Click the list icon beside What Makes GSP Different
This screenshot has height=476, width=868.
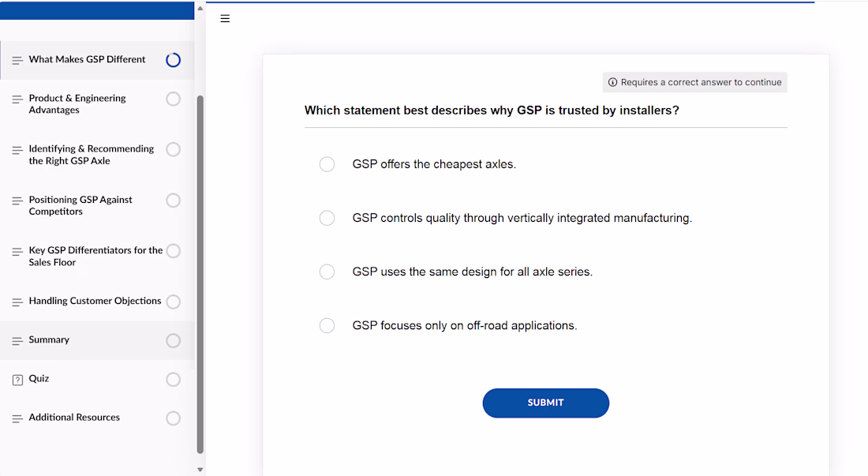[x=17, y=60]
